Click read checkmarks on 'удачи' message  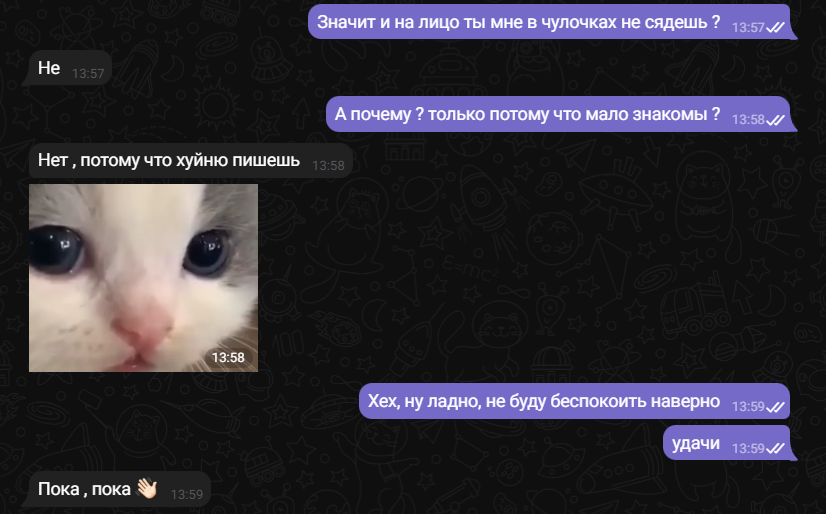coord(775,448)
